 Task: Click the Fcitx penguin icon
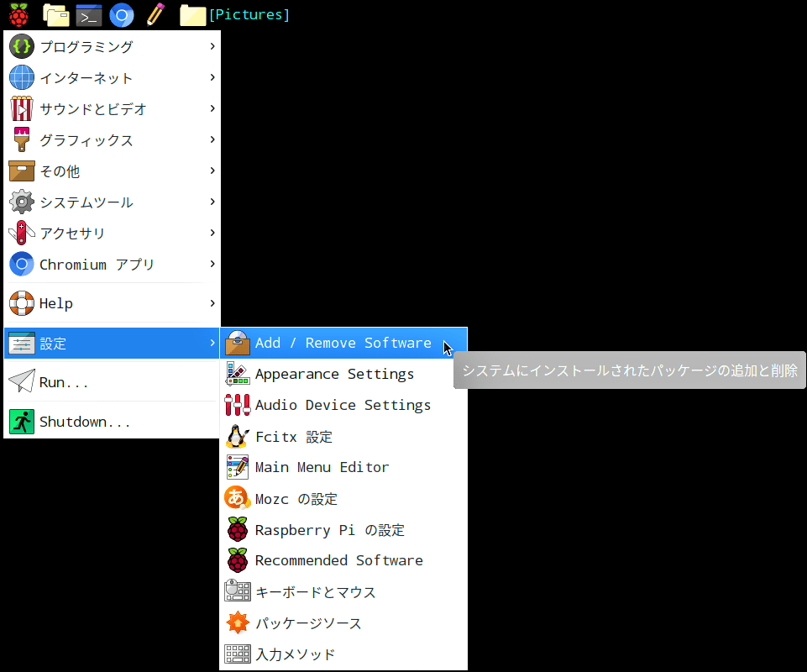coord(238,436)
